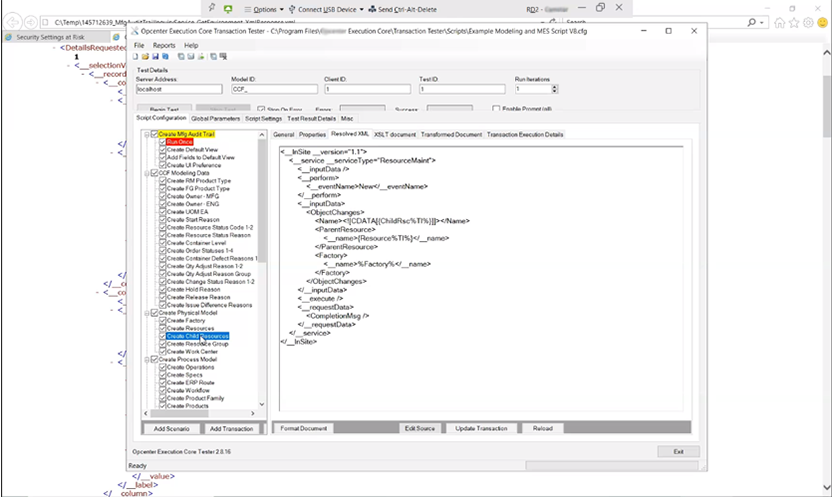Click the Save toolbar icon

pyautogui.click(x=156, y=56)
